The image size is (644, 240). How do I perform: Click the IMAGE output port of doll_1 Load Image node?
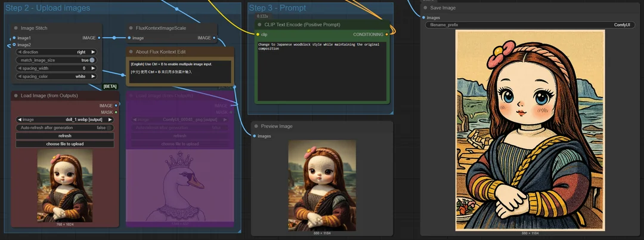pyautogui.click(x=116, y=106)
